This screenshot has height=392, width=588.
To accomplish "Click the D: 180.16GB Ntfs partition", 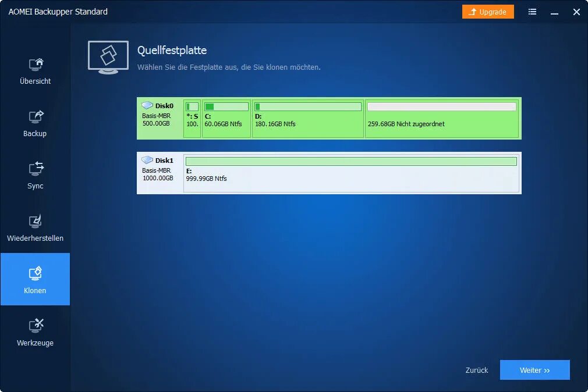I will 308,119.
